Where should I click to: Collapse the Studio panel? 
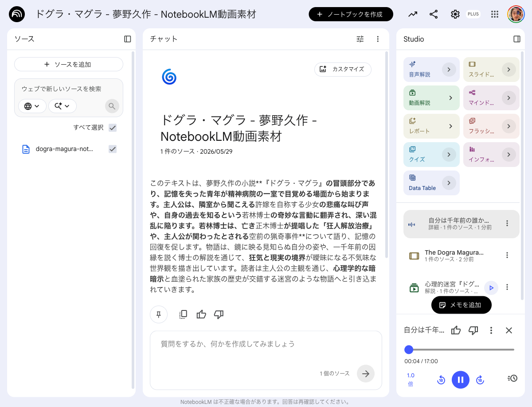pos(517,39)
